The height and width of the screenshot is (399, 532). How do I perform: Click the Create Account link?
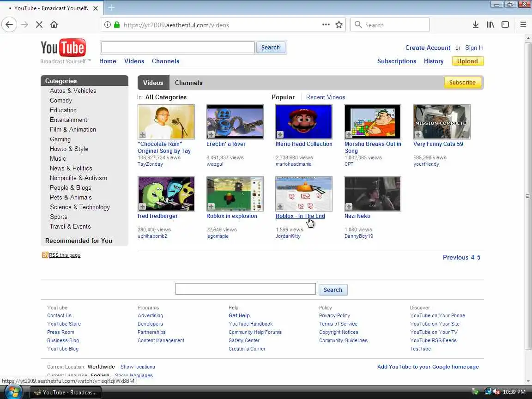point(428,48)
